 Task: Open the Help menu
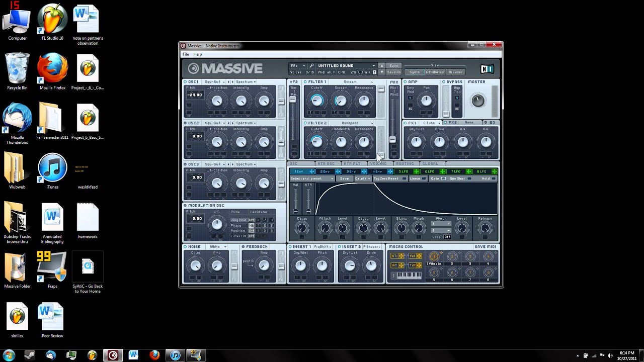pos(198,54)
